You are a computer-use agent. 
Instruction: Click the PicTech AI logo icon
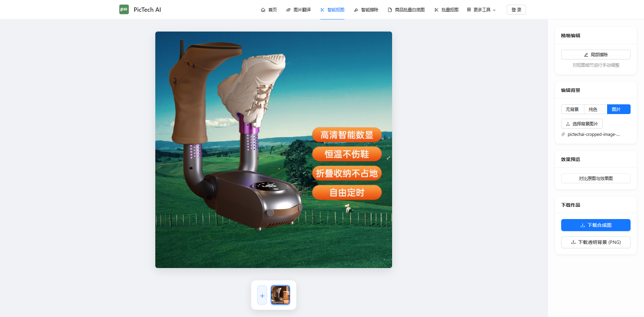124,9
